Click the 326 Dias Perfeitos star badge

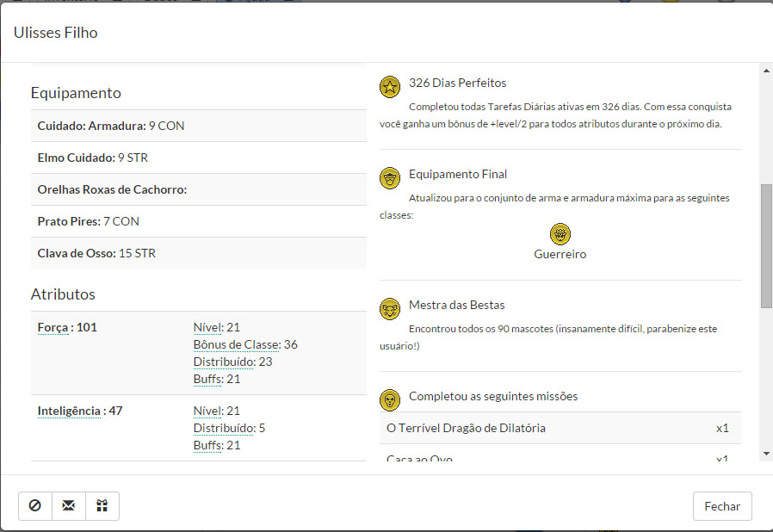point(390,85)
